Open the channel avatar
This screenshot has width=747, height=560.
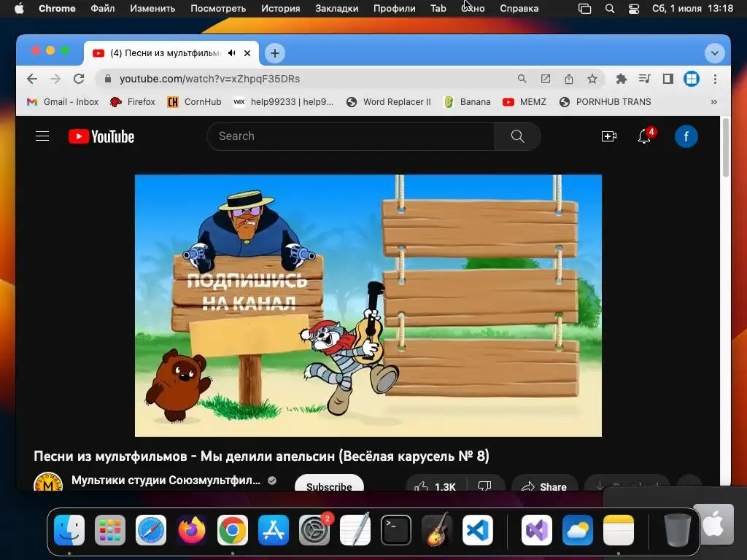point(48,482)
